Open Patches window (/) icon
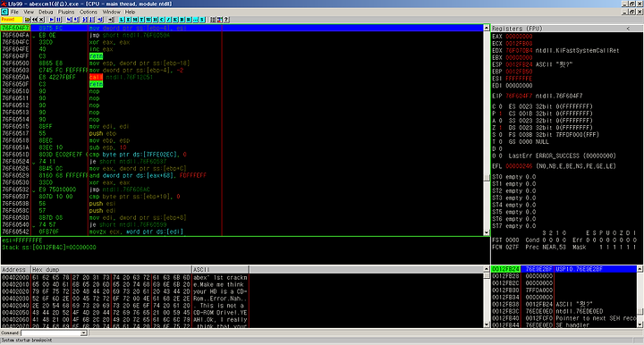 pyautogui.click(x=168, y=20)
